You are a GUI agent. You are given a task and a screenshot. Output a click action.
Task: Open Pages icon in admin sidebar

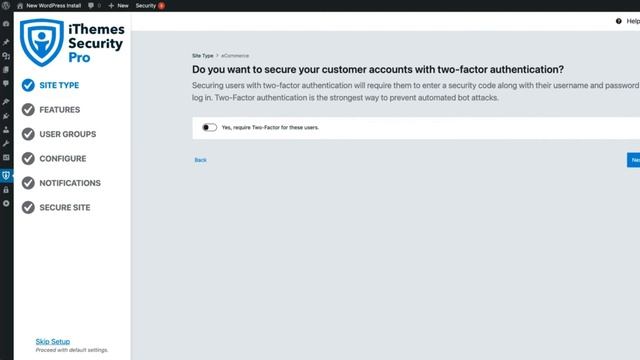pos(6,70)
